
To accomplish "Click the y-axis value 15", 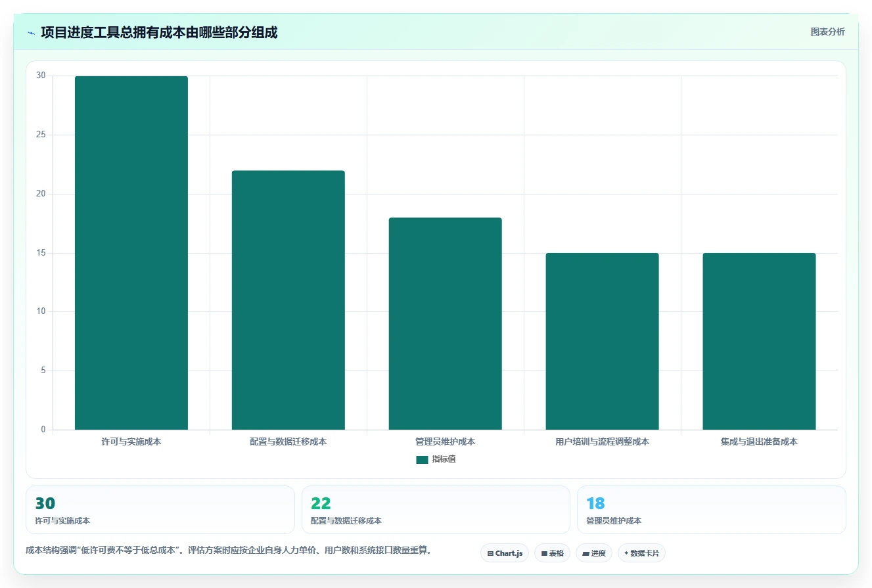I will point(41,253).
